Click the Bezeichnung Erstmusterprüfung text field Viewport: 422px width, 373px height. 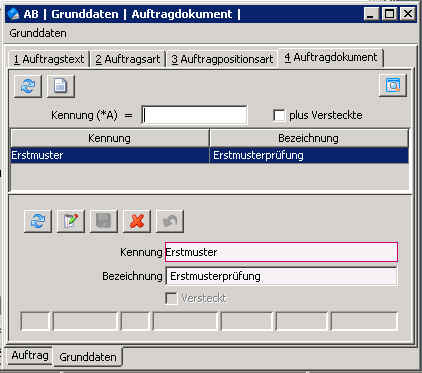pyautogui.click(x=281, y=276)
